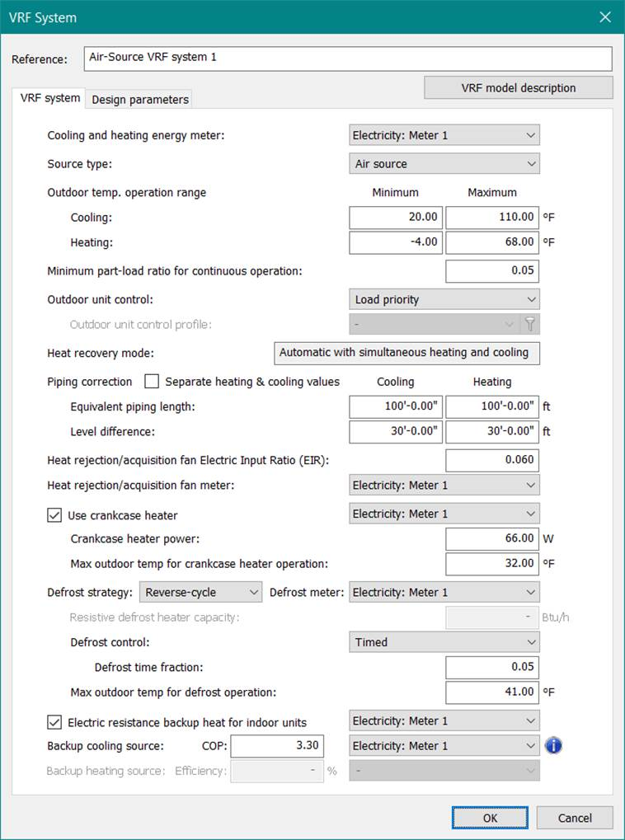Click the filter icon next to control profile
625x840 pixels.
click(x=531, y=325)
